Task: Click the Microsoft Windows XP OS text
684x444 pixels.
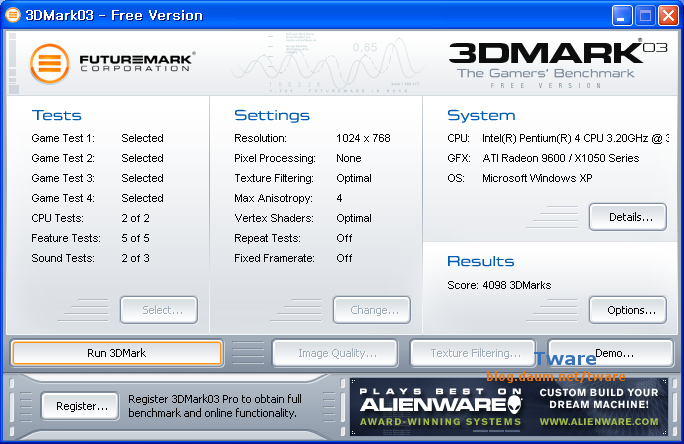Action: [x=537, y=178]
